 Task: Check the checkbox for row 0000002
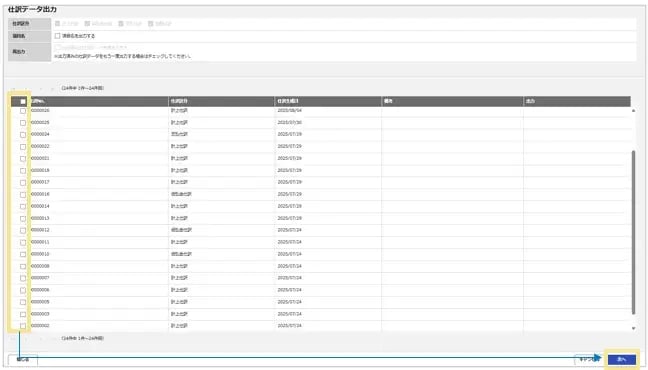tap(23, 326)
